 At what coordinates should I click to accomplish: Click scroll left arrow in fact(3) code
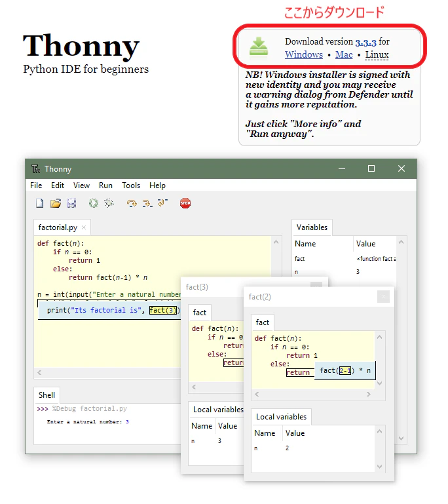194,387
